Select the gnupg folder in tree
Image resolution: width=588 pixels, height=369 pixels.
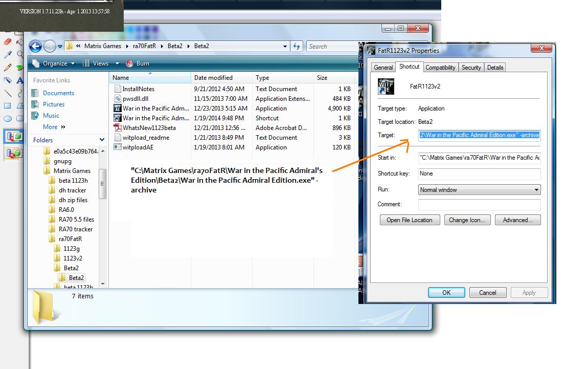coord(62,161)
